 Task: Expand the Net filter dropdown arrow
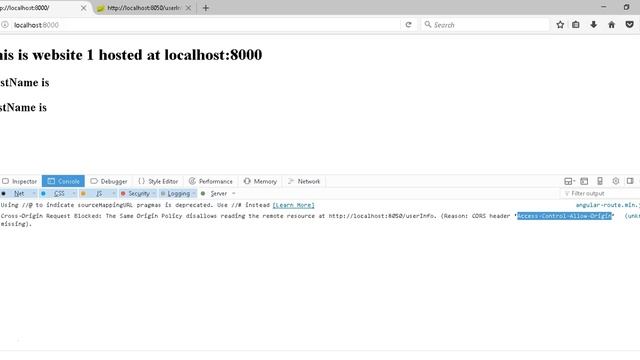click(x=34, y=193)
